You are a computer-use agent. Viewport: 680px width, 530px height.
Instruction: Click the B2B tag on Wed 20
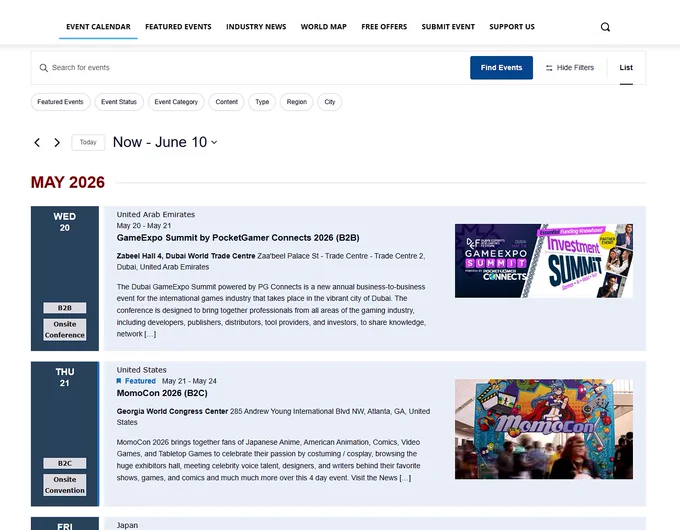pyautogui.click(x=65, y=308)
